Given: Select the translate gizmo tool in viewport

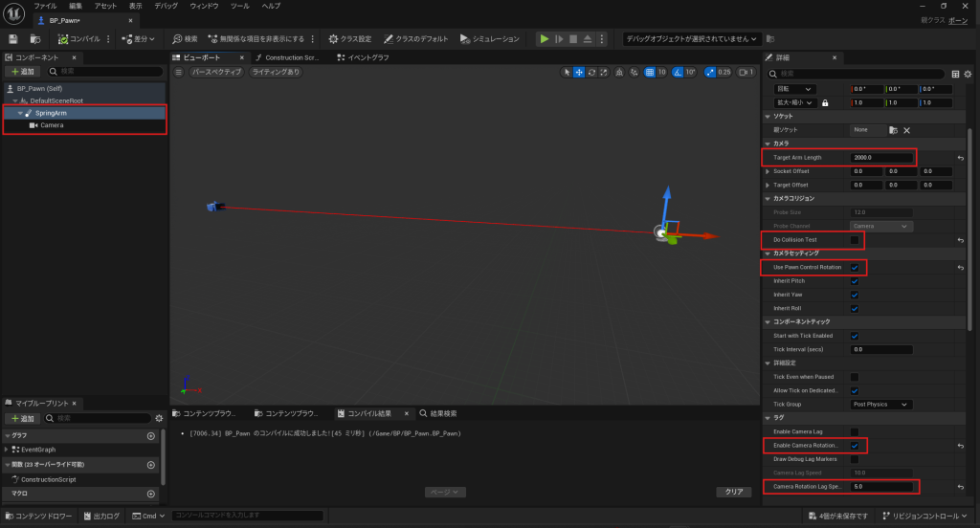Looking at the screenshot, I should 579,72.
